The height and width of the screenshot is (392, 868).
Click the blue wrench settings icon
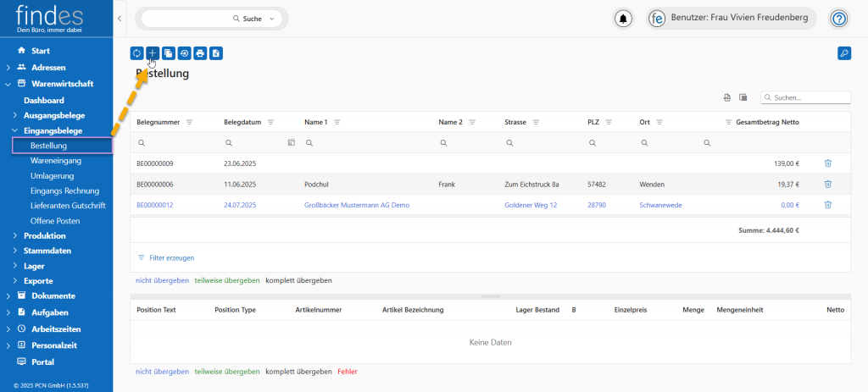click(x=843, y=53)
